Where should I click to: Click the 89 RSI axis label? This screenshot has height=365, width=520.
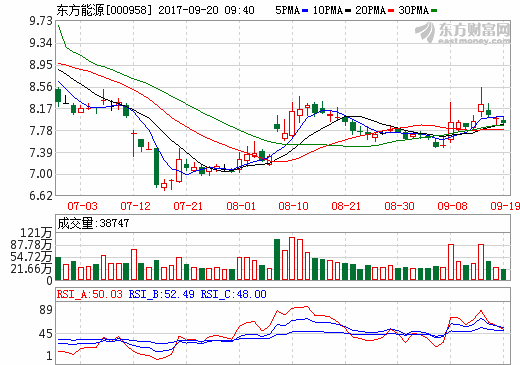[x=46, y=310]
